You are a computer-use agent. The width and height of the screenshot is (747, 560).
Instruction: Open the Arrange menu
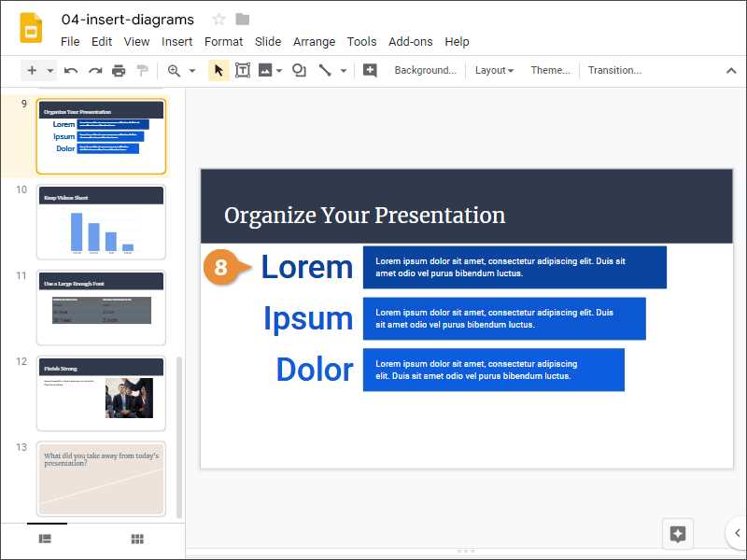pyautogui.click(x=314, y=42)
